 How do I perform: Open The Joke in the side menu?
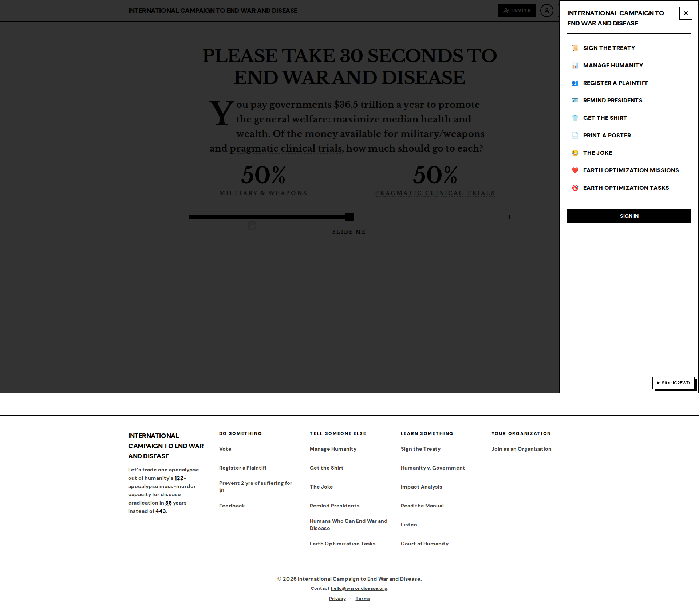(629, 153)
